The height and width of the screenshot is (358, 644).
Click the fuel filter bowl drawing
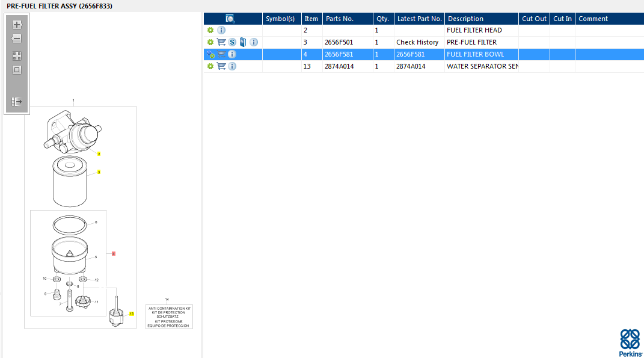coord(70,255)
